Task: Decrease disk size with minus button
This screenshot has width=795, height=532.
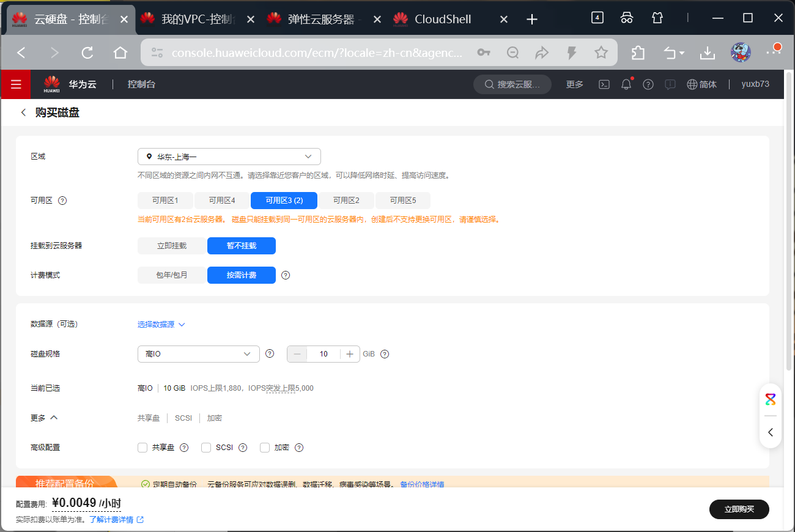Action: point(297,354)
